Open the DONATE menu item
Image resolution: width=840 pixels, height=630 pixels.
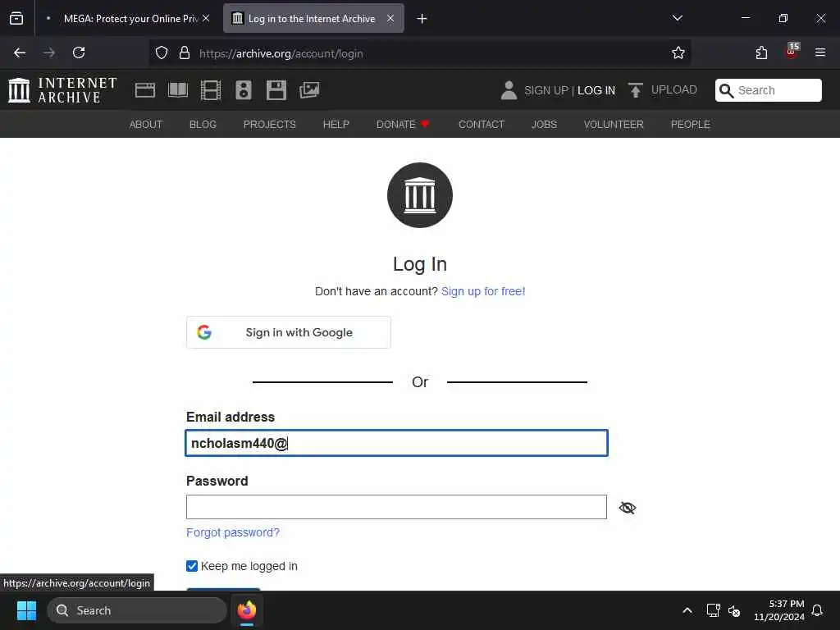403,125
